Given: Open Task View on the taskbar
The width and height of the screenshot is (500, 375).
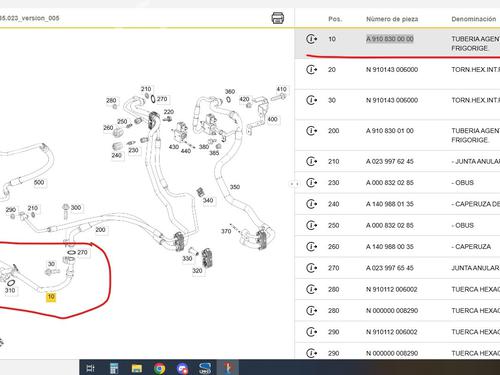Looking at the screenshot, I should 91,368.
